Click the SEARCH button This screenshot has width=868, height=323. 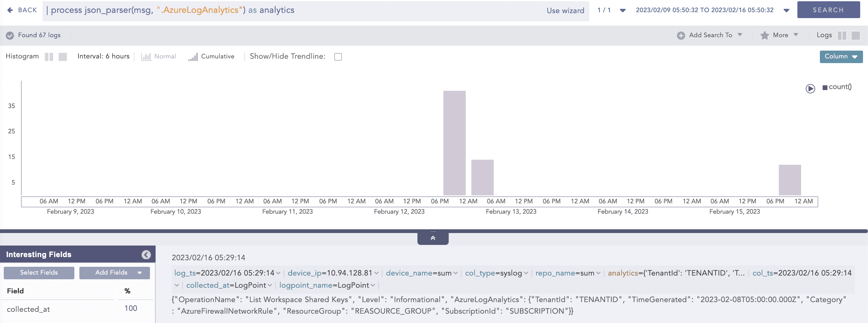(x=828, y=9)
